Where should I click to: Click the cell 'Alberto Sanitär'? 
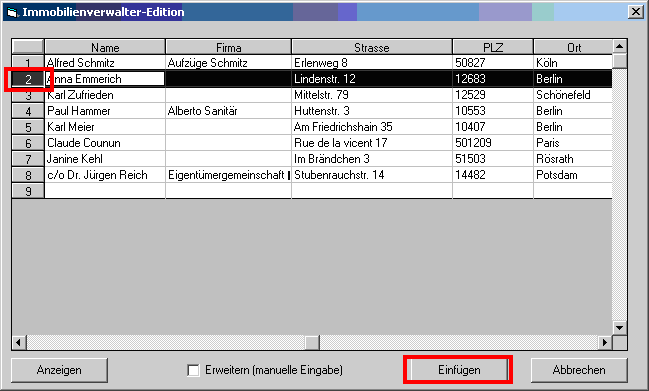[x=228, y=111]
